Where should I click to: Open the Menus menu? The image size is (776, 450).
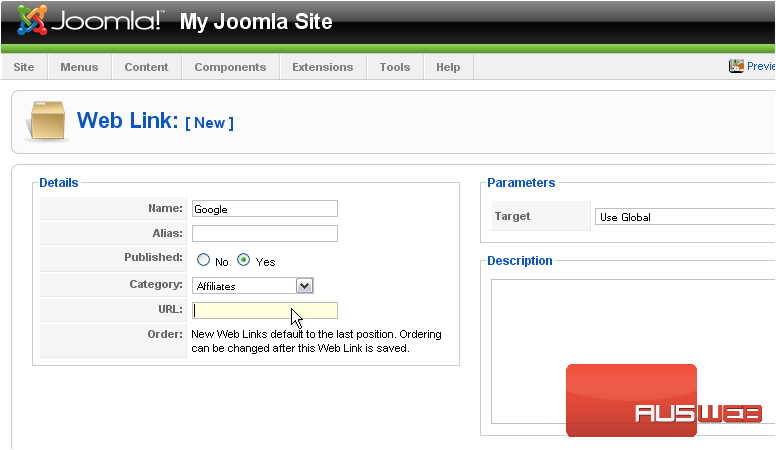[79, 67]
